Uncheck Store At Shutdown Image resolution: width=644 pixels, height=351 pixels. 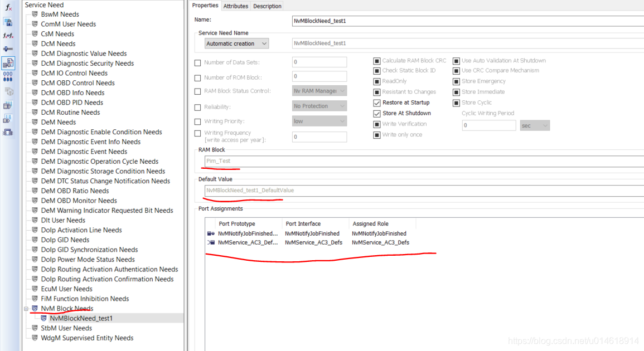tap(376, 113)
